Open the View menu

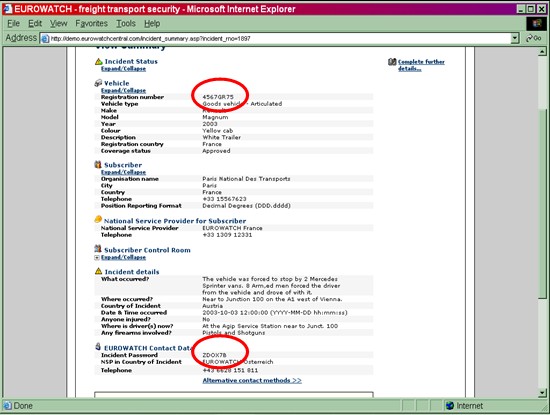pos(59,24)
